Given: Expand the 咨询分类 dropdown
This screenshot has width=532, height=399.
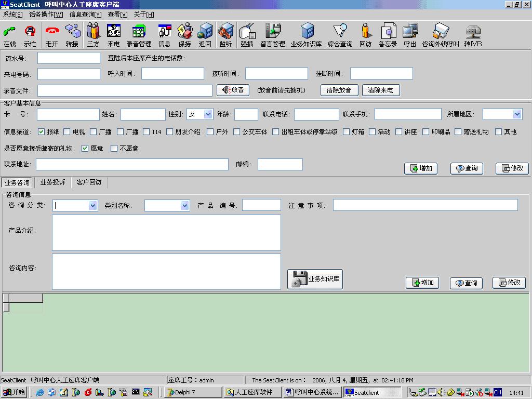Looking at the screenshot, I should click(92, 206).
